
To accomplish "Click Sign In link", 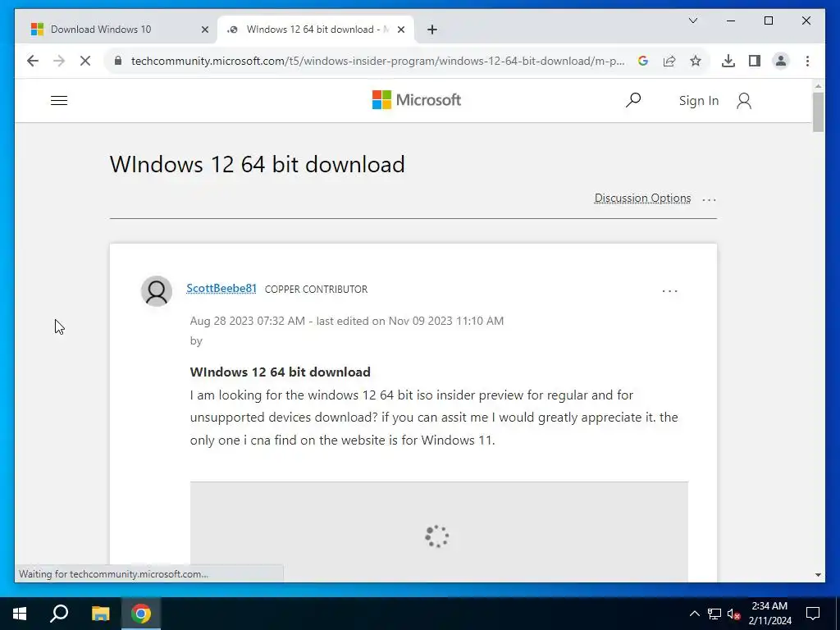I will click(x=699, y=101).
